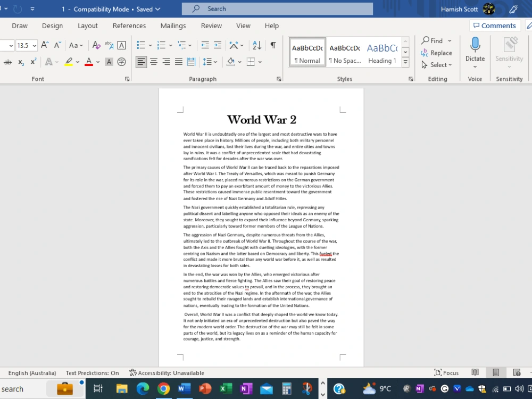Sort text alphabetically

coord(257,45)
